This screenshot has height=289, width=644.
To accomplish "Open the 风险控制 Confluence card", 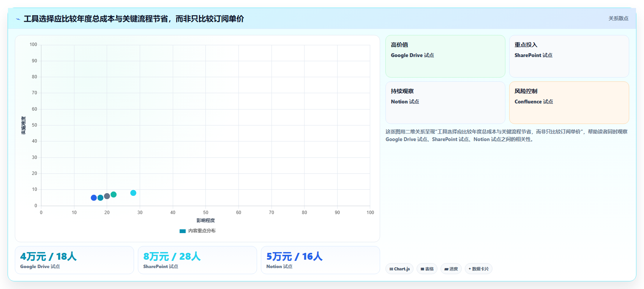I will click(569, 103).
